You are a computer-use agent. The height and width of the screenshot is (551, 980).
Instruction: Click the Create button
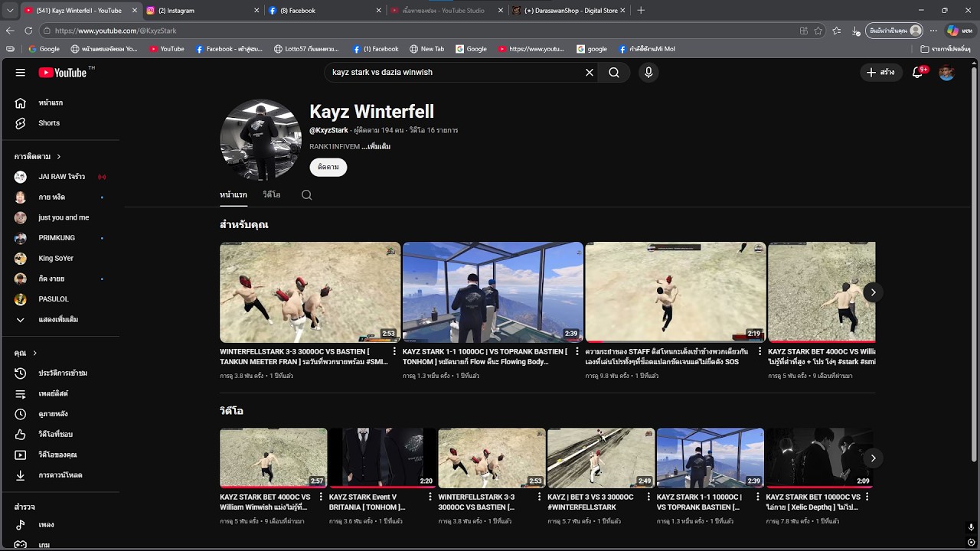(x=880, y=73)
